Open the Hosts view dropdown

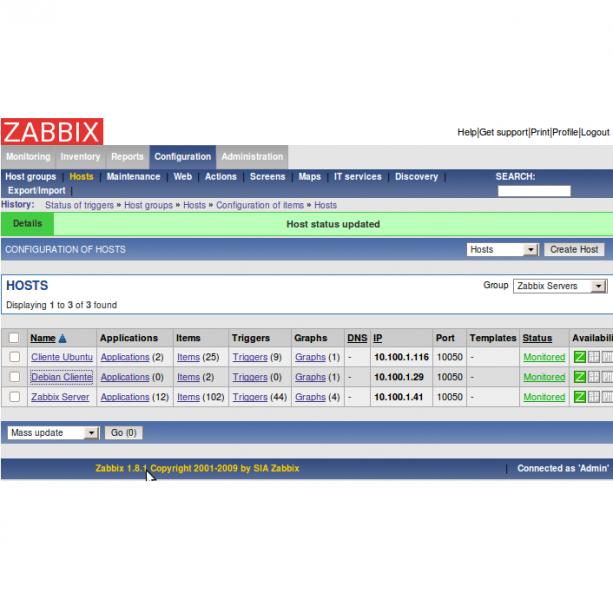(503, 249)
